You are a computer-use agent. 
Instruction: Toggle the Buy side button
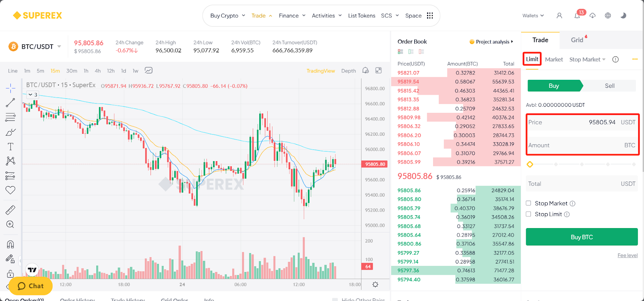(x=554, y=86)
